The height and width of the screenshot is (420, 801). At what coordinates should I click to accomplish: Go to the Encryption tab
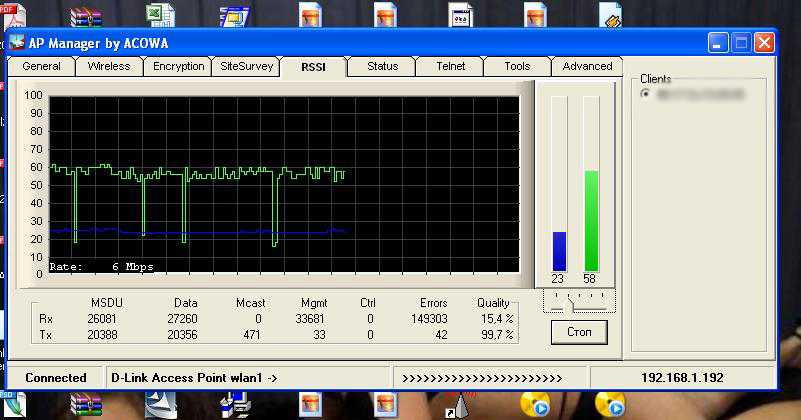[178, 67]
